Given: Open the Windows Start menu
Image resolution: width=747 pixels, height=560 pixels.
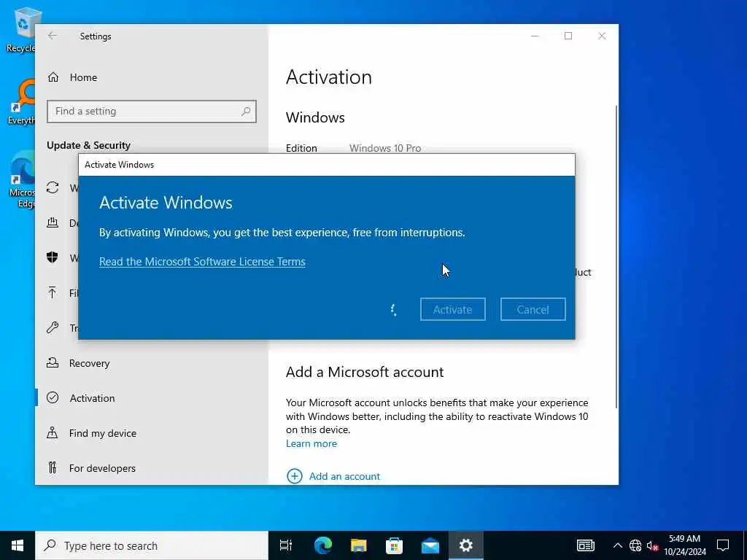Looking at the screenshot, I should coord(18,545).
